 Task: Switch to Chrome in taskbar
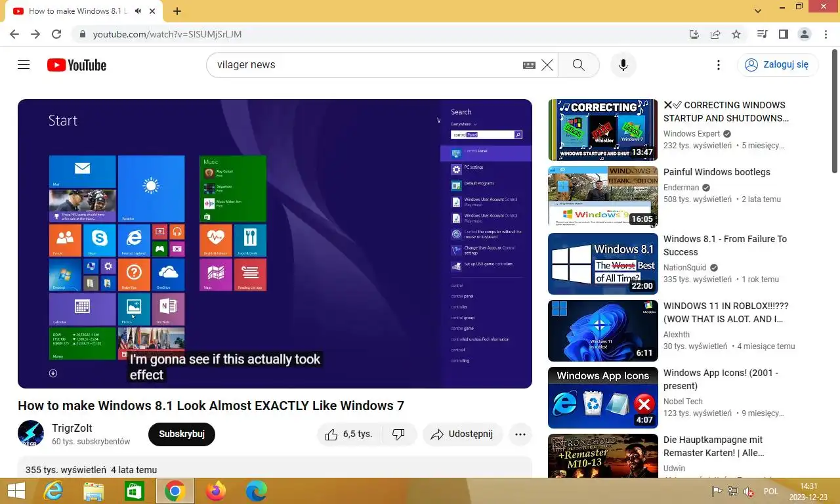175,491
